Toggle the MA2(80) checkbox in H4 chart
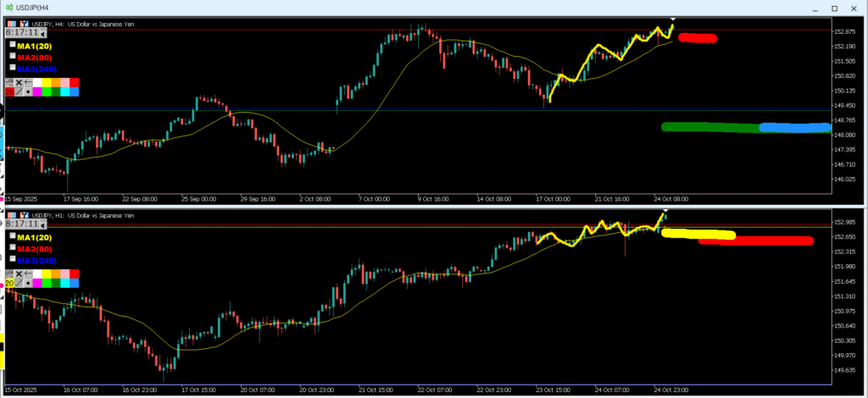Viewport: 868px width, 398px height. 12,56
